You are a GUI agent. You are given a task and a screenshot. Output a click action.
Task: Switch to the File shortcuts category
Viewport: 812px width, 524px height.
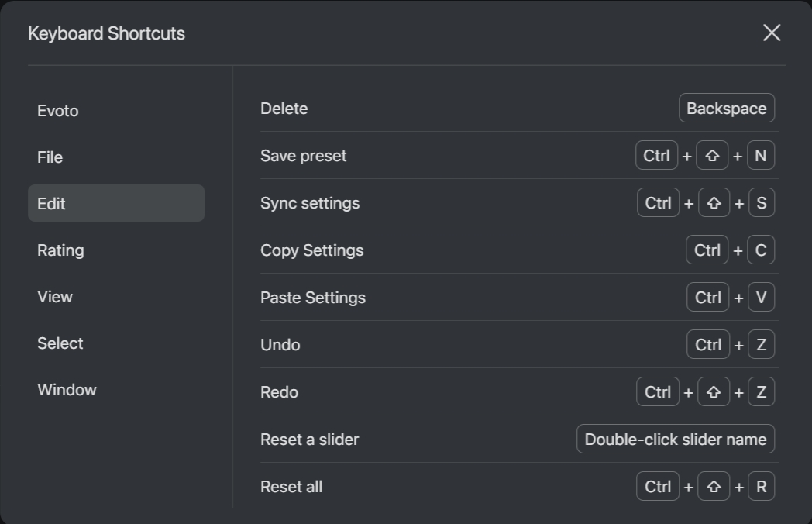coord(50,157)
